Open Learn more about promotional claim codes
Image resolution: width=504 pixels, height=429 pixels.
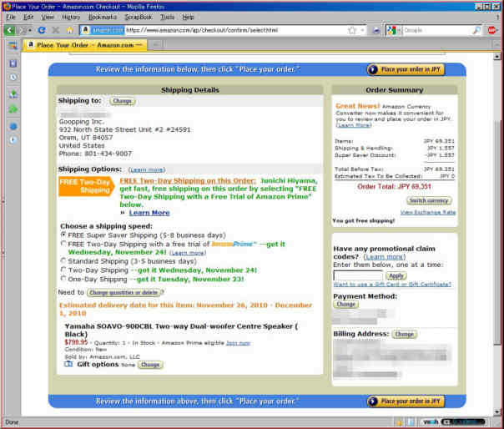pyautogui.click(x=385, y=256)
